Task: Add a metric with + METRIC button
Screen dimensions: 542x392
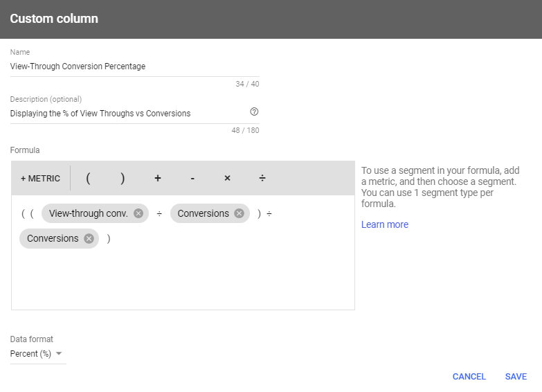Action: click(40, 178)
